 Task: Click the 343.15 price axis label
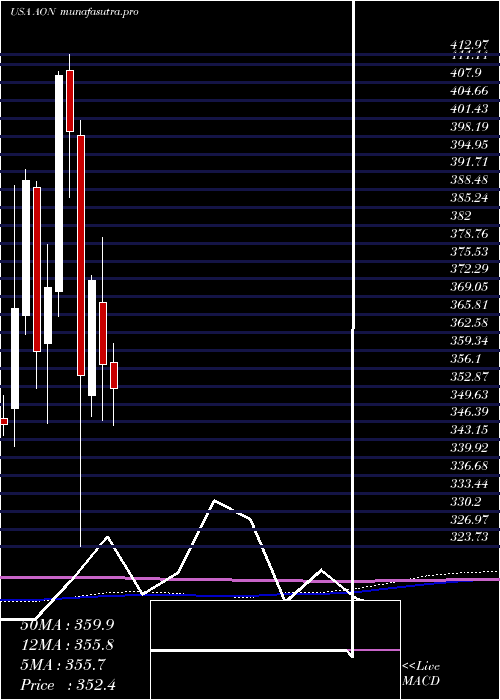tap(470, 429)
